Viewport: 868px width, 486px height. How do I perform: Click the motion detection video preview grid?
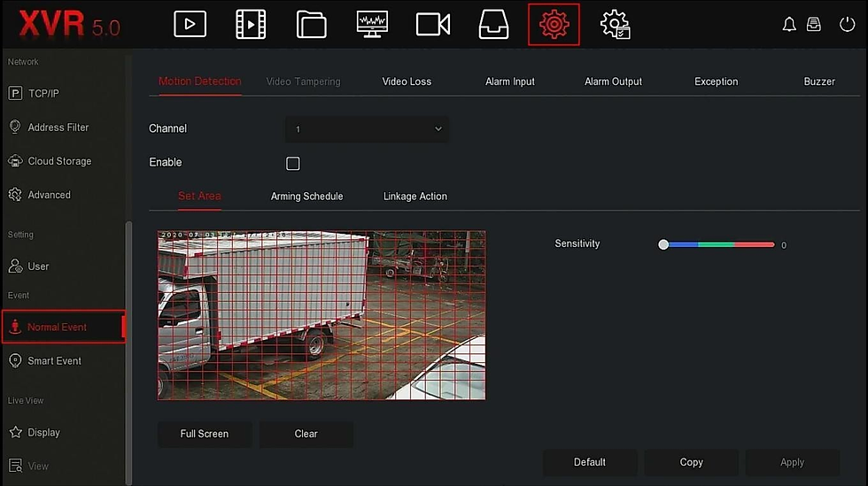pos(321,315)
